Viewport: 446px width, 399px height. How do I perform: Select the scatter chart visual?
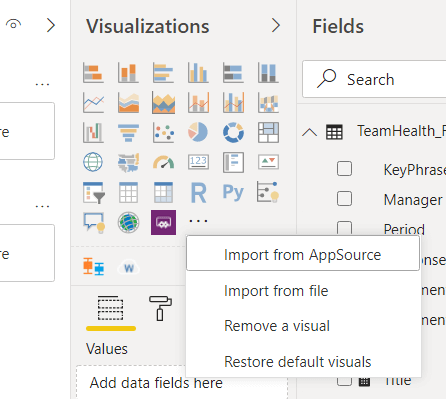pyautogui.click(x=163, y=132)
